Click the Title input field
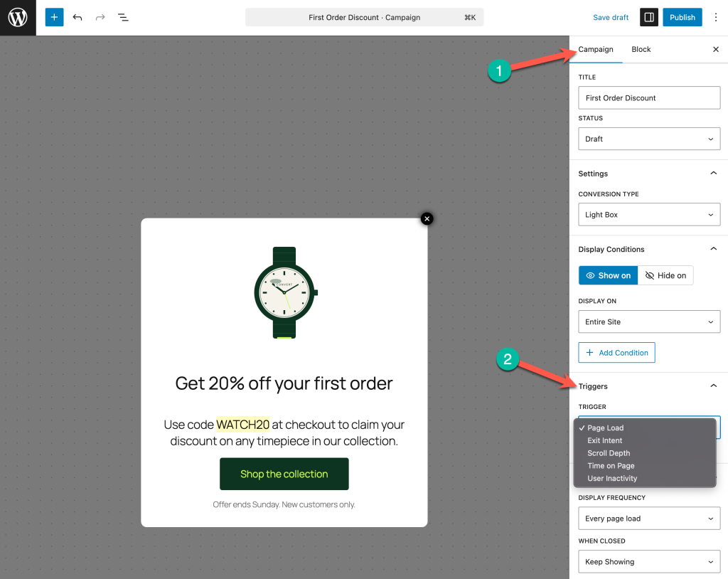This screenshot has height=579, width=728. tap(648, 98)
